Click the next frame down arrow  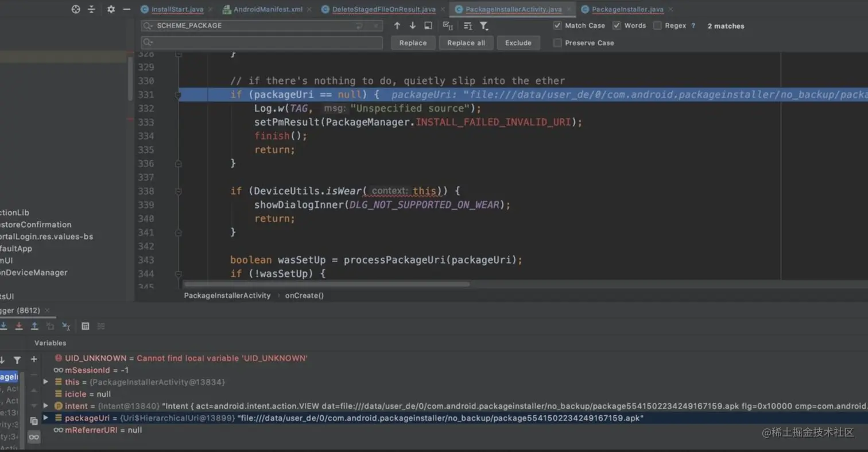(x=2, y=360)
